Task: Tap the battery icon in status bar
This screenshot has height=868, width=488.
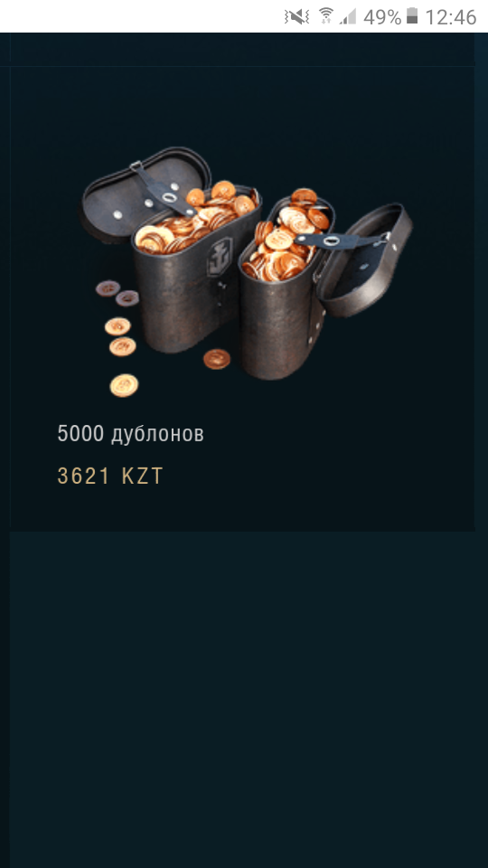Action: click(412, 16)
